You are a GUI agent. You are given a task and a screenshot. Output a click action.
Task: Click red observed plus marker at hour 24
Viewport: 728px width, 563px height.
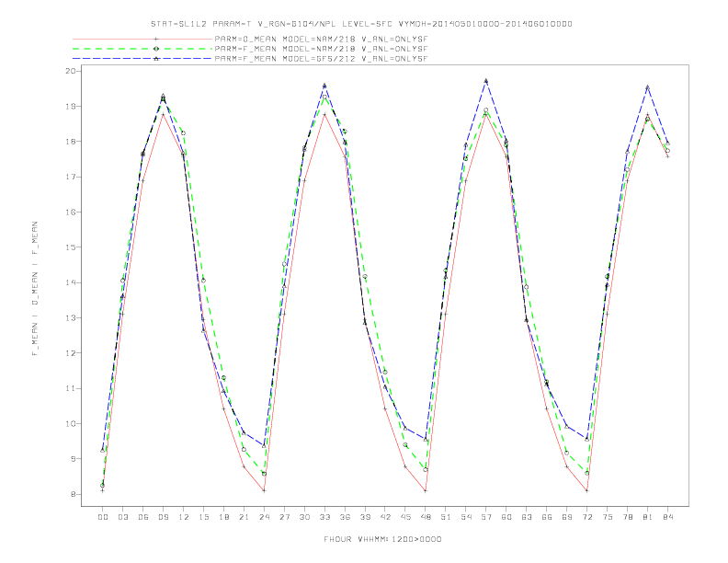264,490
